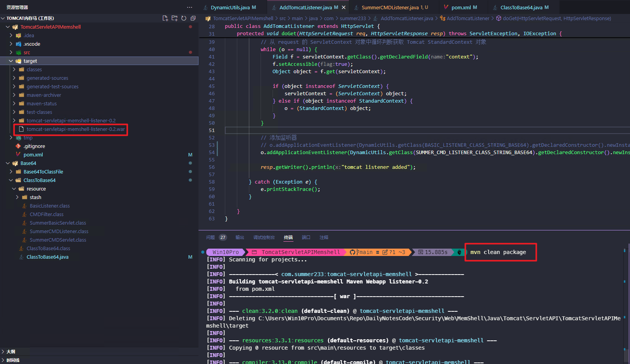Click the folder icon in breadcrumb start
Viewport: 630px width, 364px height.
click(208, 18)
